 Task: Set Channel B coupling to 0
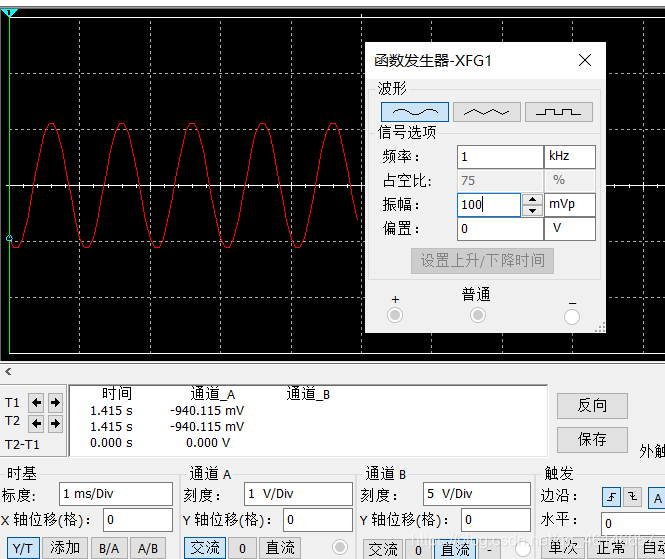tap(419, 550)
